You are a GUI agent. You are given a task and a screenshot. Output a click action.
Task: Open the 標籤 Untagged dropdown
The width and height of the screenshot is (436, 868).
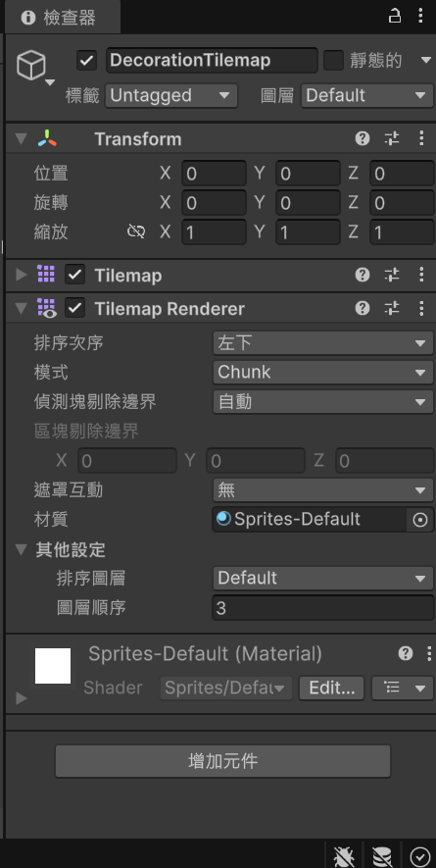171,96
